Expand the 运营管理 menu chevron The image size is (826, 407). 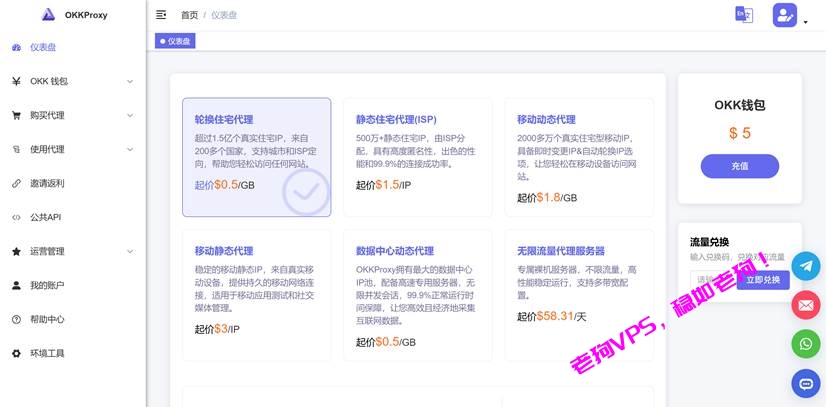130,252
